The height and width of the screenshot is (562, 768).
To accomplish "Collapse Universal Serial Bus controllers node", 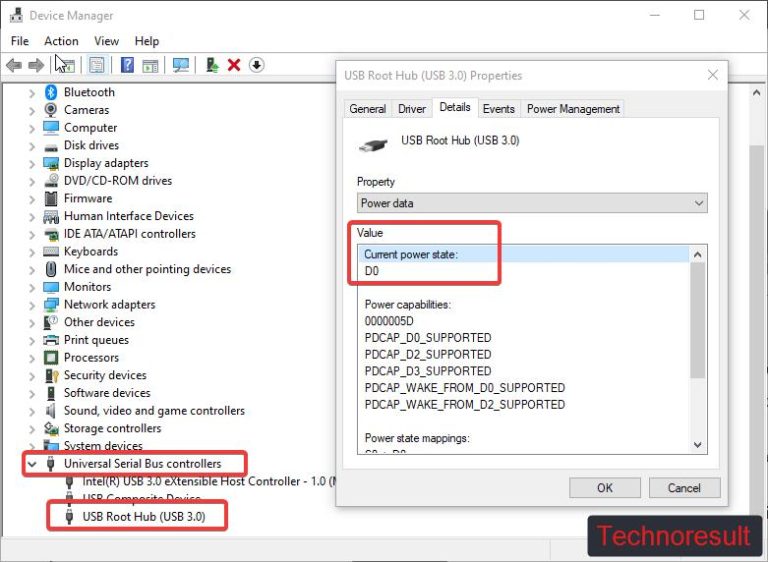I will tap(32, 464).
